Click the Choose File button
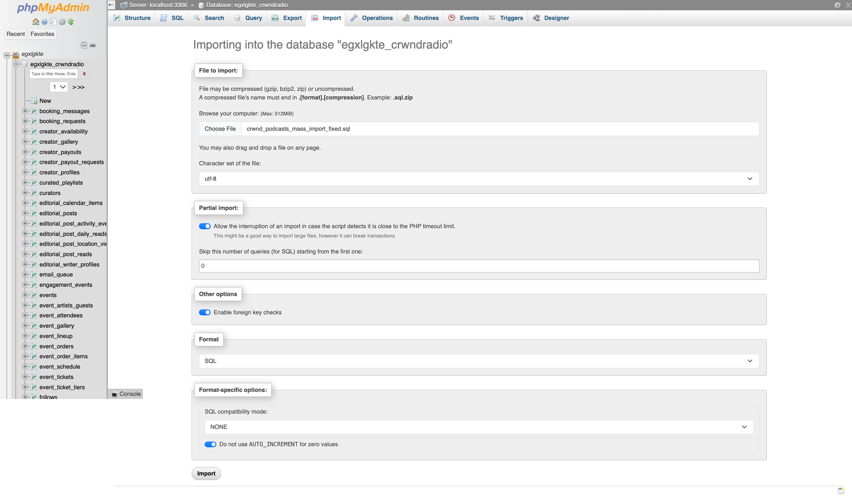 pyautogui.click(x=220, y=129)
